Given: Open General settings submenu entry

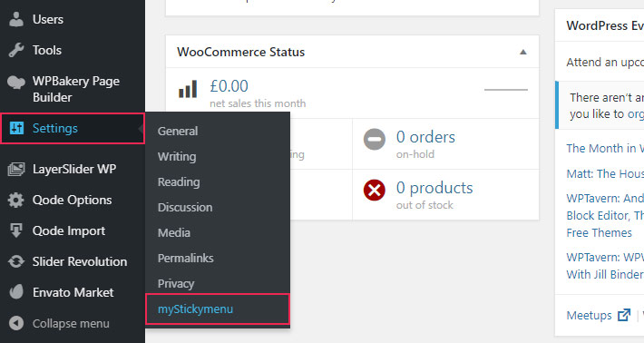Looking at the screenshot, I should click(x=178, y=131).
